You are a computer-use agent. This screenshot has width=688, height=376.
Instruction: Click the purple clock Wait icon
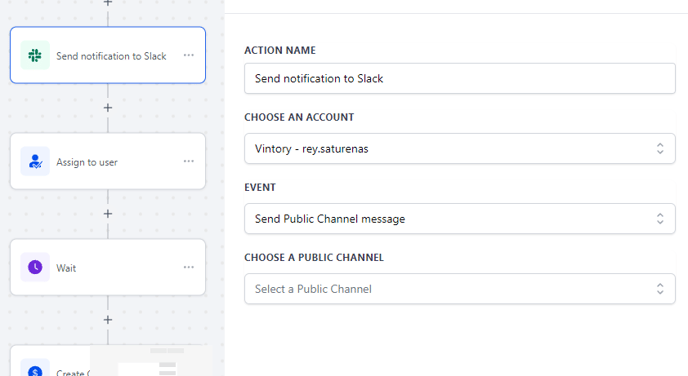(35, 267)
